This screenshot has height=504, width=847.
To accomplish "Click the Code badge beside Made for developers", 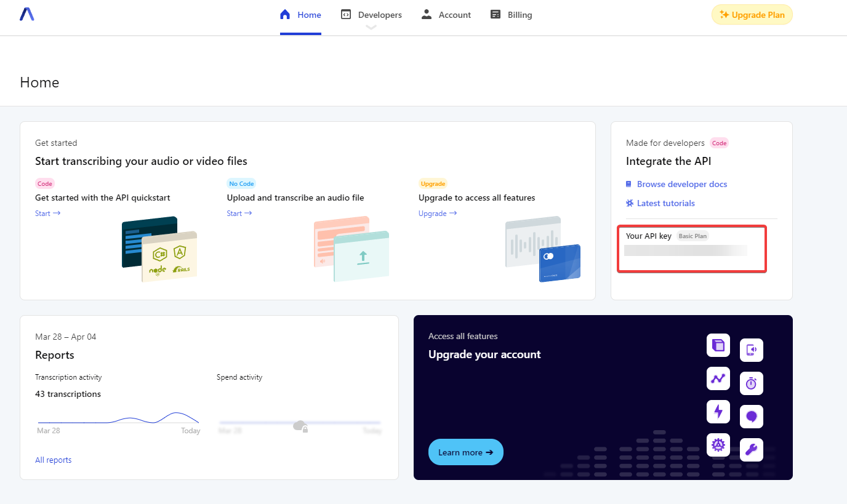I will tap(719, 143).
